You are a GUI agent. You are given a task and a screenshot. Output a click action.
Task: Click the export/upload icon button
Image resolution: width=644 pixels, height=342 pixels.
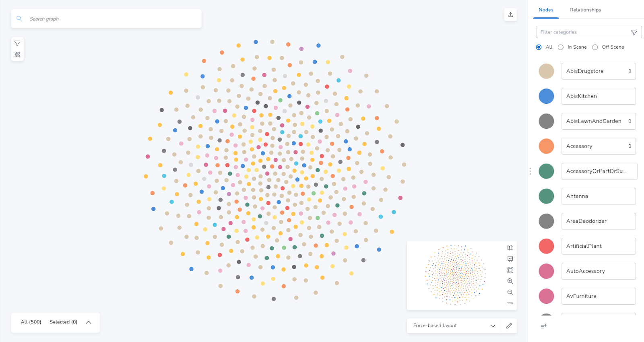tap(510, 15)
